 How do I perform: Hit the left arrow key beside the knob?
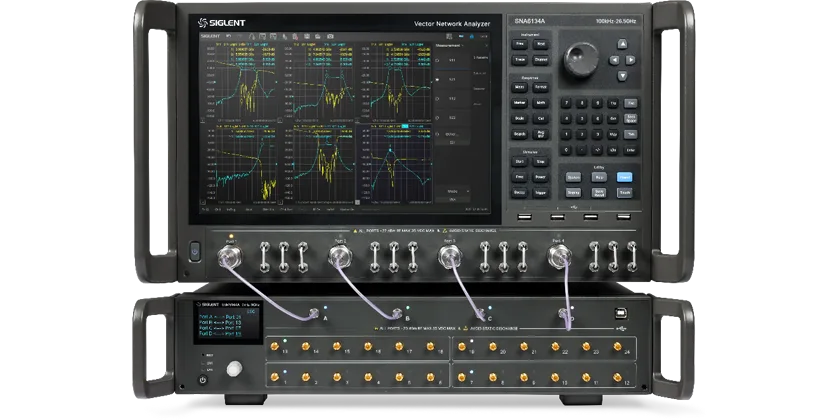614,60
